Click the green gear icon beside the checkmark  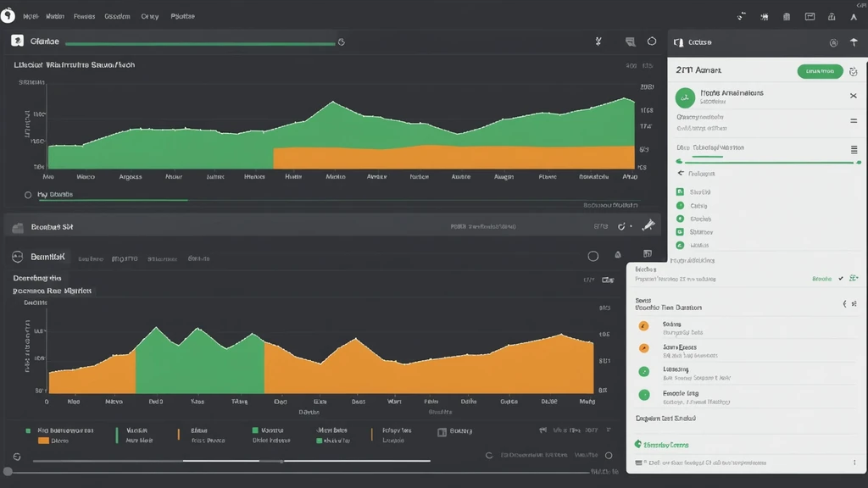coord(854,278)
